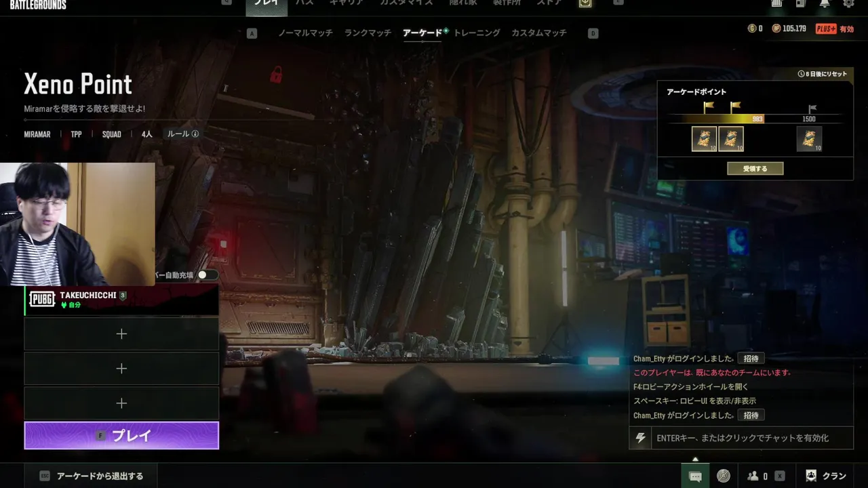Click the red padlock icon
868x488 pixels.
pyautogui.click(x=276, y=74)
